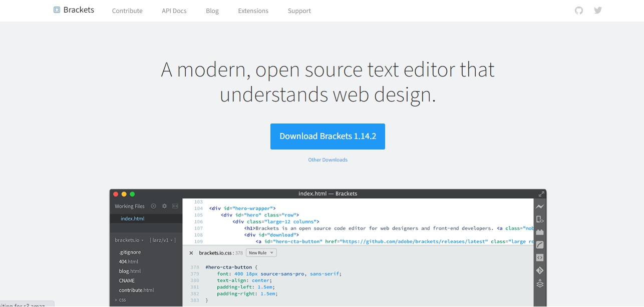Click the padding-right: 1.5em line
The image size is (644, 307).
tap(247, 294)
